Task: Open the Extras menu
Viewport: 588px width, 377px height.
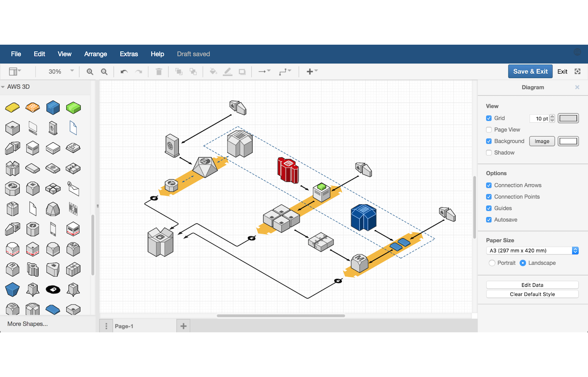Action: (129, 54)
